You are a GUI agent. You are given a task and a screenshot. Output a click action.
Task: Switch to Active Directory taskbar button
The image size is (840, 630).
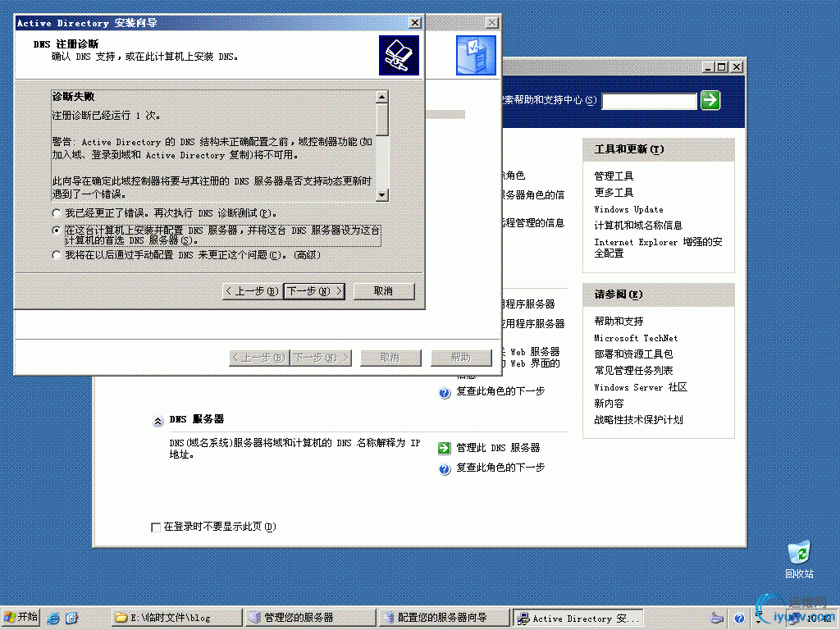click(x=577, y=619)
